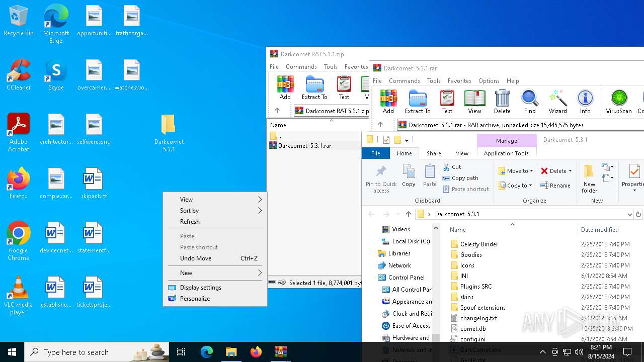Run VirusScan from WinRAR toolbar
This screenshot has height=362, width=644.
(x=619, y=102)
